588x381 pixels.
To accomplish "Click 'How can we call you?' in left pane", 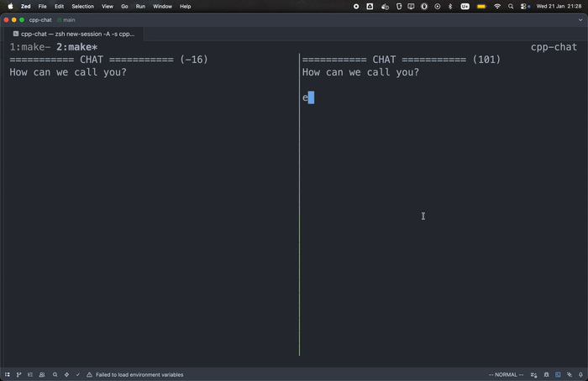I will [68, 72].
